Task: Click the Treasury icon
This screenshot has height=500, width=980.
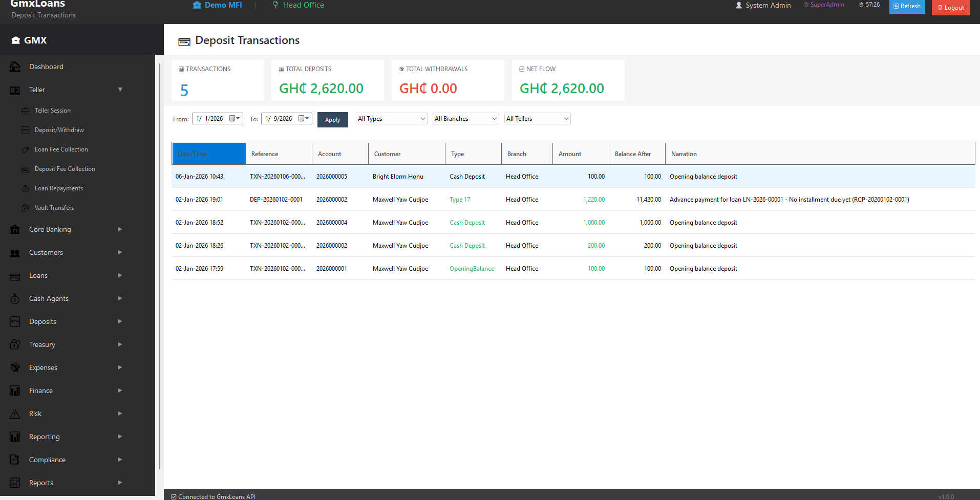Action: coord(15,344)
